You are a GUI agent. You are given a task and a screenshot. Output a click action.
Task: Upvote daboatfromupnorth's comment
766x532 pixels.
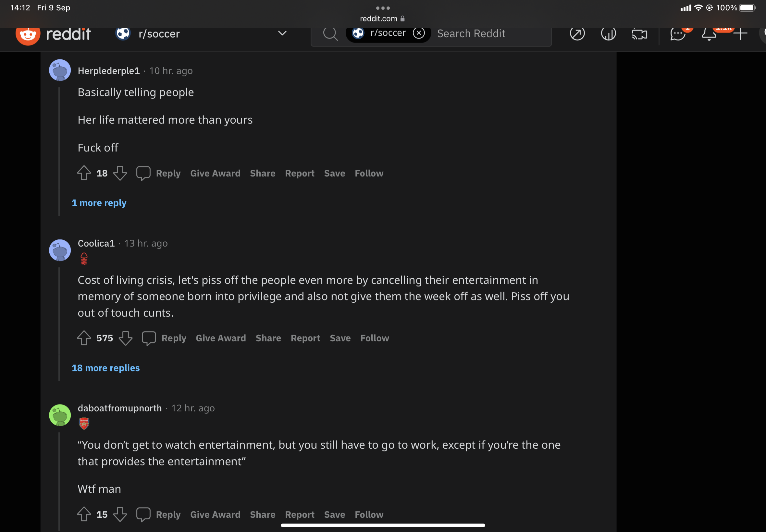(84, 514)
